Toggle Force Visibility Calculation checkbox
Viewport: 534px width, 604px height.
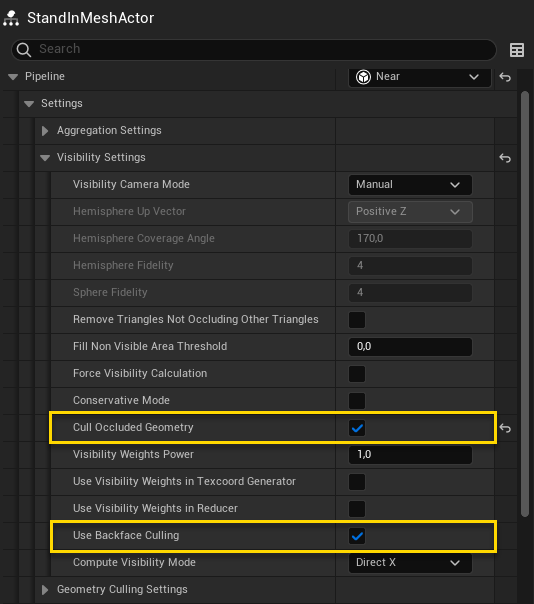tap(357, 374)
